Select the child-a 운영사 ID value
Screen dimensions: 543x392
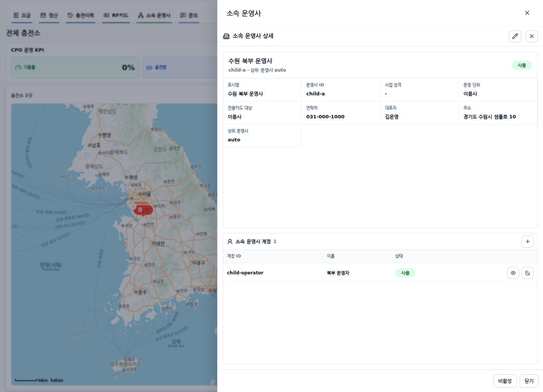315,94
